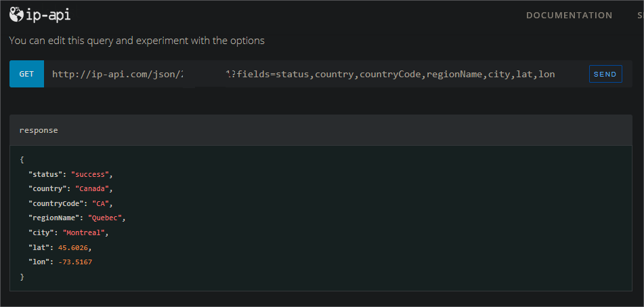Click the "countryCode" key in response

pyautogui.click(x=56, y=203)
